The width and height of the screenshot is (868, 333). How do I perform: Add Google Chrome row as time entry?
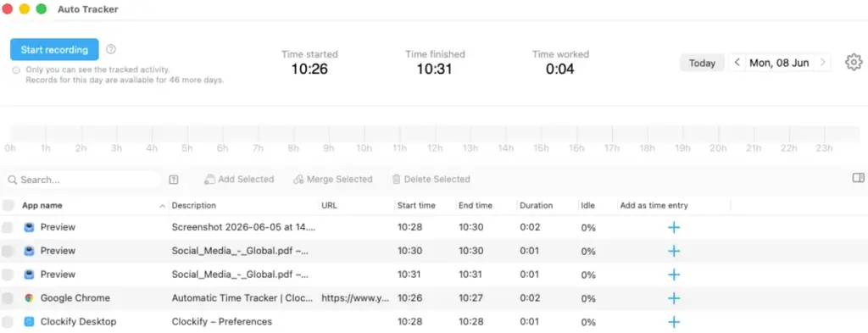click(x=674, y=298)
